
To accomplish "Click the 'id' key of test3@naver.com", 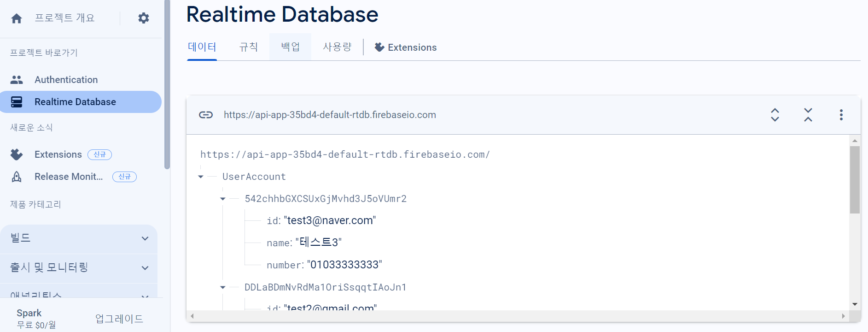I will click(272, 221).
